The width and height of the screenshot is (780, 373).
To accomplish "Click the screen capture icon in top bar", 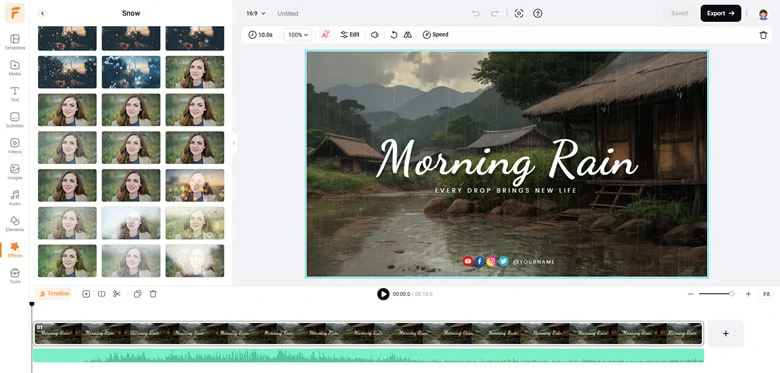I will click(x=519, y=13).
